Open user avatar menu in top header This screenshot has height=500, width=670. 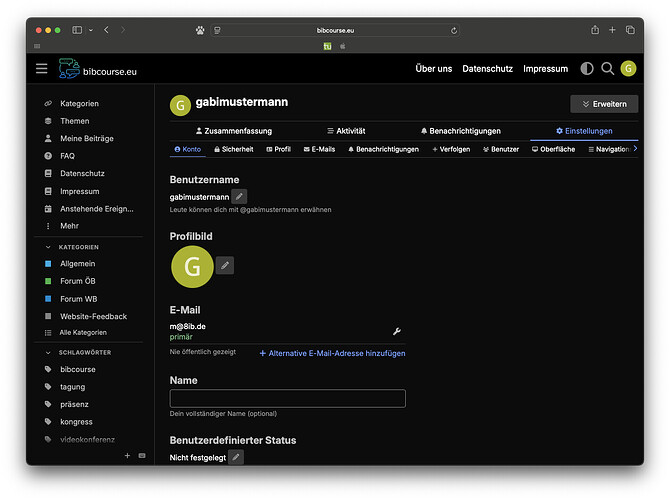pos(628,69)
